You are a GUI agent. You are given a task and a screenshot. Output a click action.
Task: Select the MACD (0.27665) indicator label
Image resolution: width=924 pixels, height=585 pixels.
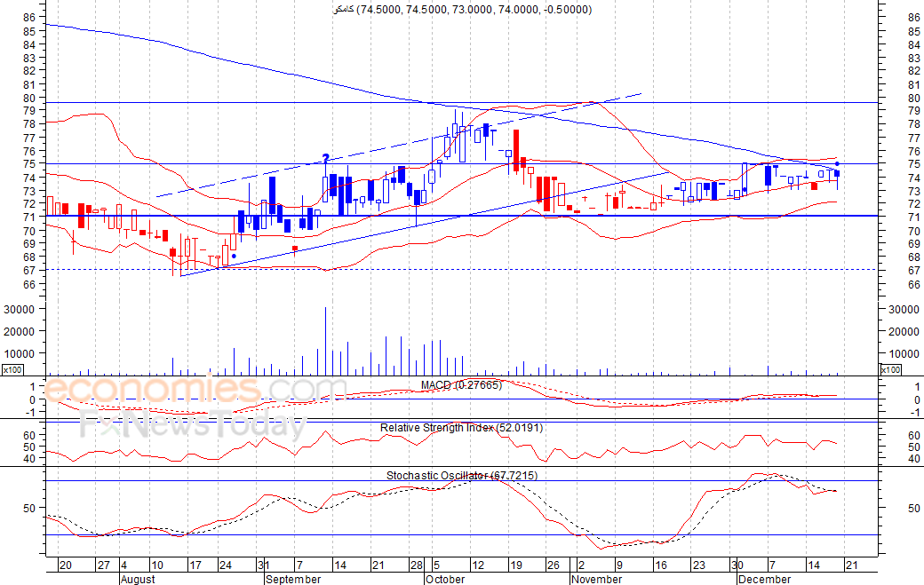[461, 385]
